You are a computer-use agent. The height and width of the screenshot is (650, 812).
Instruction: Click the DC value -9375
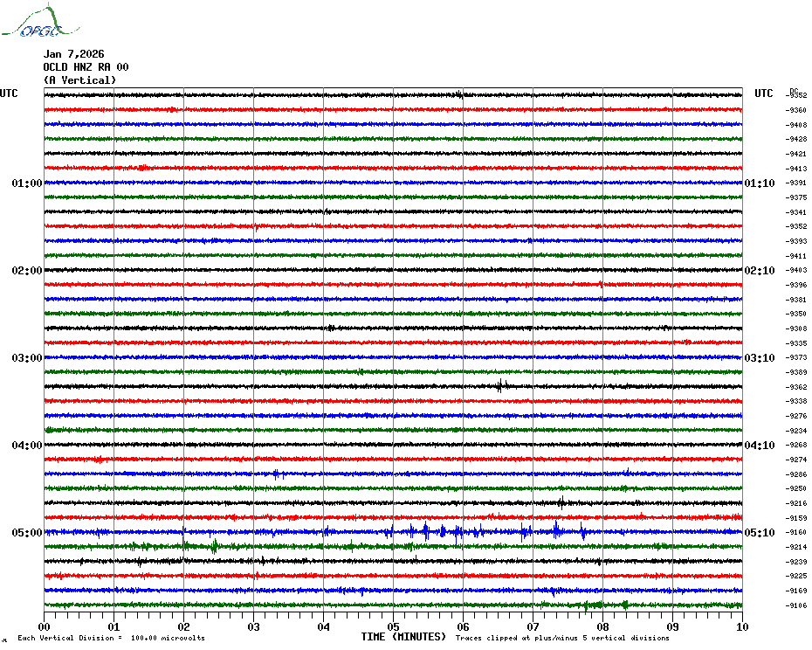(x=796, y=197)
